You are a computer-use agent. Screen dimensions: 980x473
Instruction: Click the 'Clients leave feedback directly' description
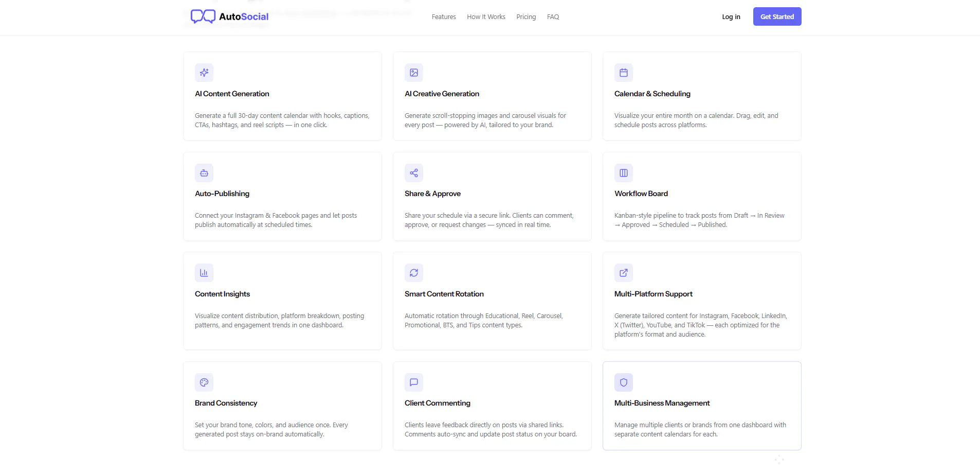(x=491, y=430)
